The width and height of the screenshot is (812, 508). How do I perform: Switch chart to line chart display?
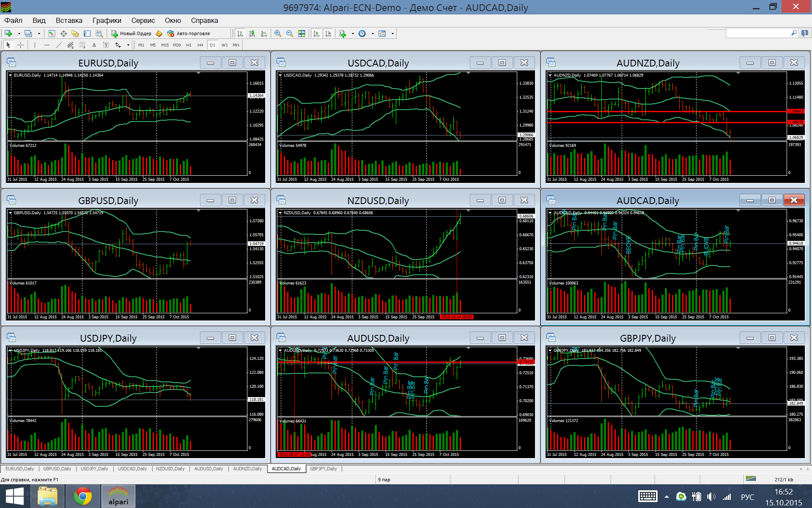264,33
